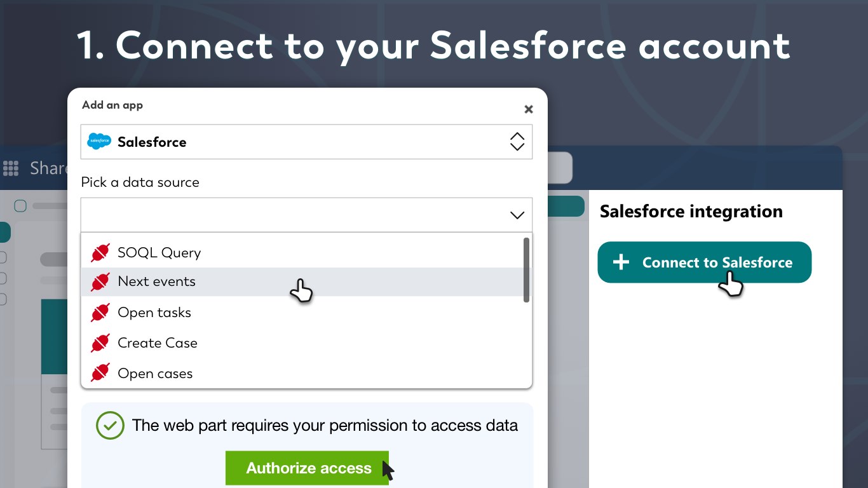The width and height of the screenshot is (868, 488).
Task: Click the plug icon beside Open tasks
Action: click(100, 313)
